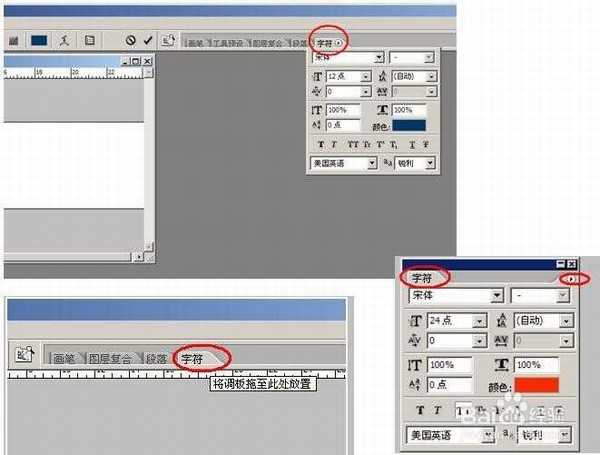
Task: Open the 12 点 font size dropdown
Action: (x=366, y=77)
